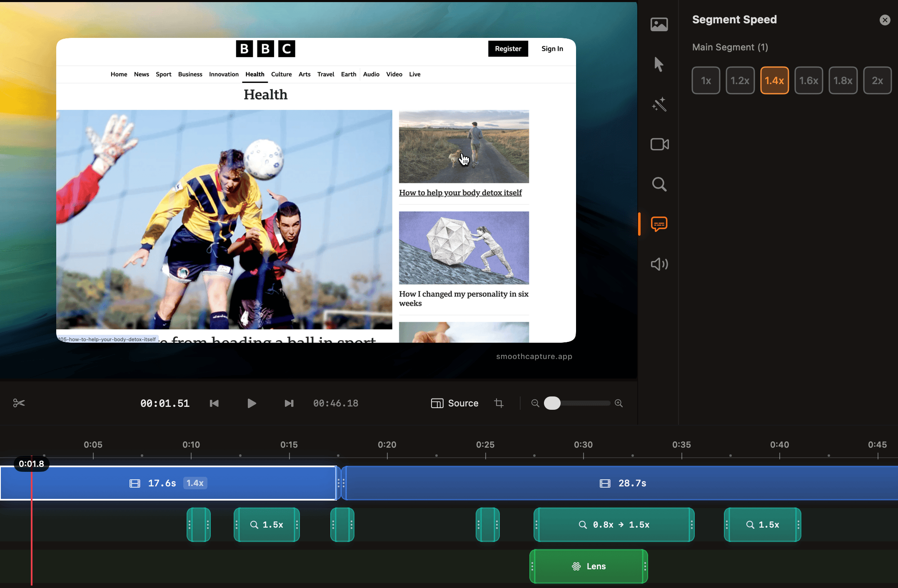Open the cursor settings sidebar icon
The height and width of the screenshot is (588, 898).
(x=659, y=64)
